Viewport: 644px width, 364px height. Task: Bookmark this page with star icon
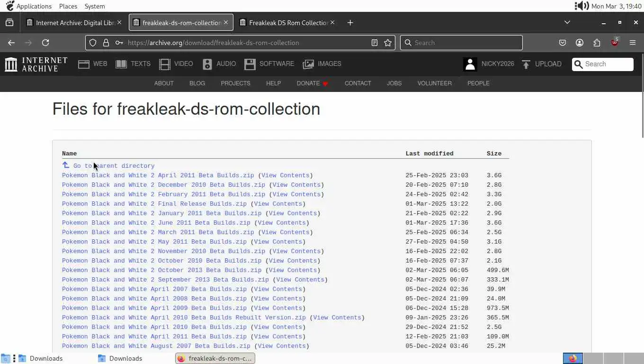pyautogui.click(x=388, y=43)
